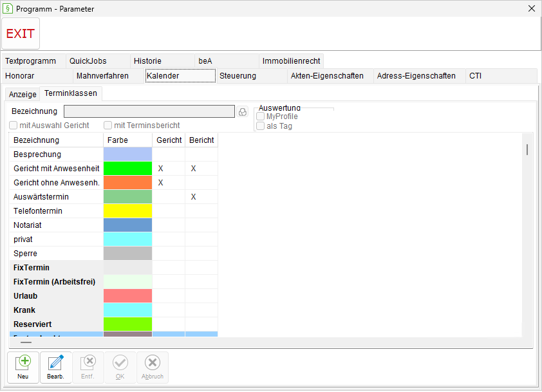Image resolution: width=542 pixels, height=392 pixels.
Task: Click the Neu add-entry icon button
Action: coord(23,368)
